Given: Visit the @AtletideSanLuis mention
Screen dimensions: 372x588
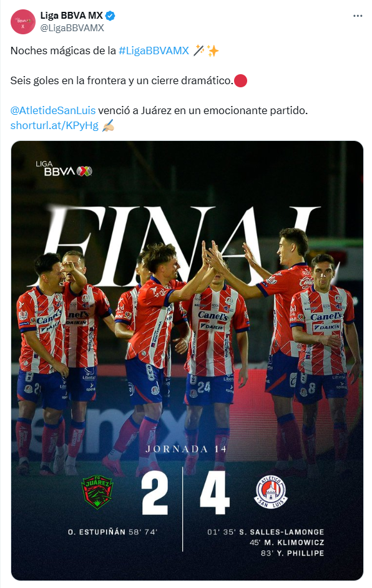Looking at the screenshot, I should [53, 110].
